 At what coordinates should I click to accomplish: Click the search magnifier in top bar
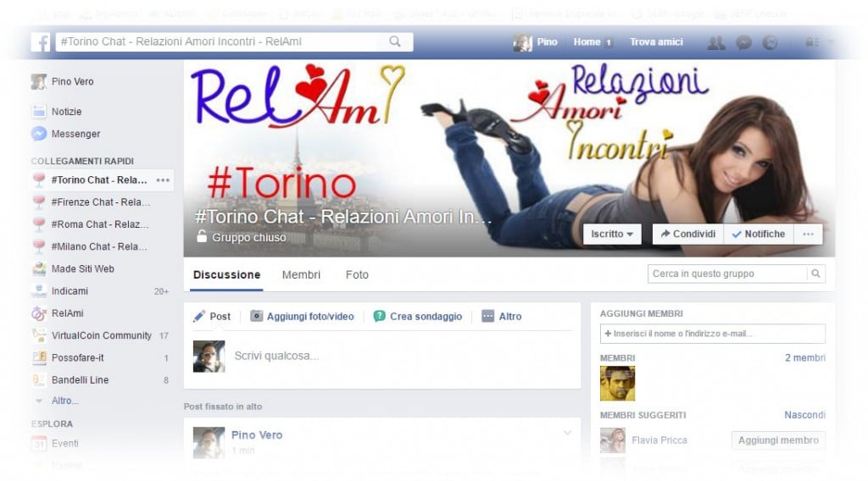pos(395,41)
